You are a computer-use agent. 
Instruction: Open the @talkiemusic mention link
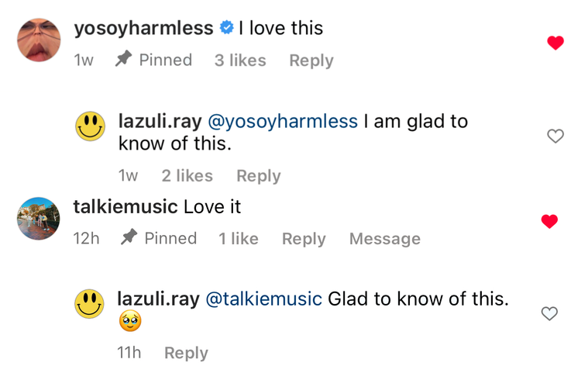click(x=263, y=299)
